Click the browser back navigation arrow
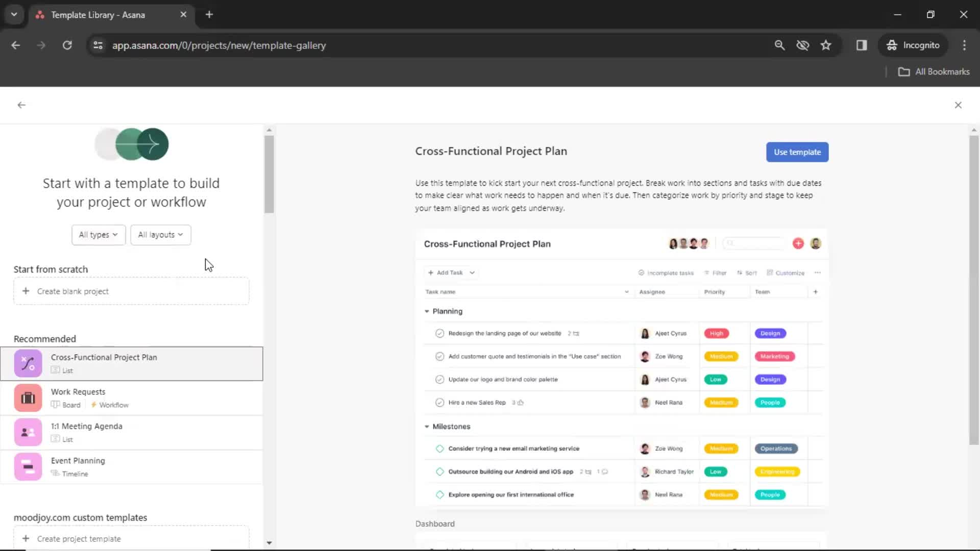The width and height of the screenshot is (980, 551). coord(16,45)
